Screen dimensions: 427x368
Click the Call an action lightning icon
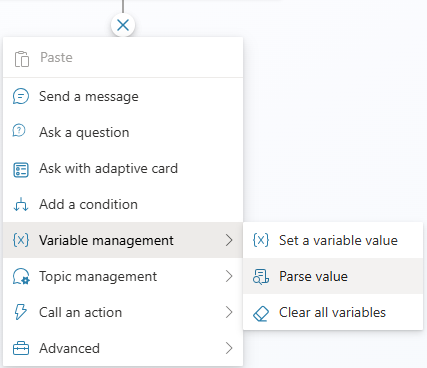click(20, 312)
